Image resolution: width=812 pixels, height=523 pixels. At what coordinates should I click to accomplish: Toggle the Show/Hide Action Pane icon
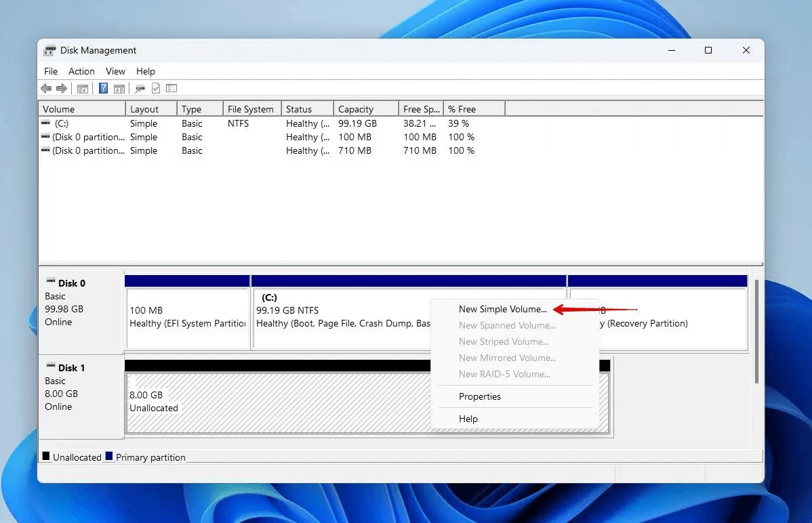(119, 88)
